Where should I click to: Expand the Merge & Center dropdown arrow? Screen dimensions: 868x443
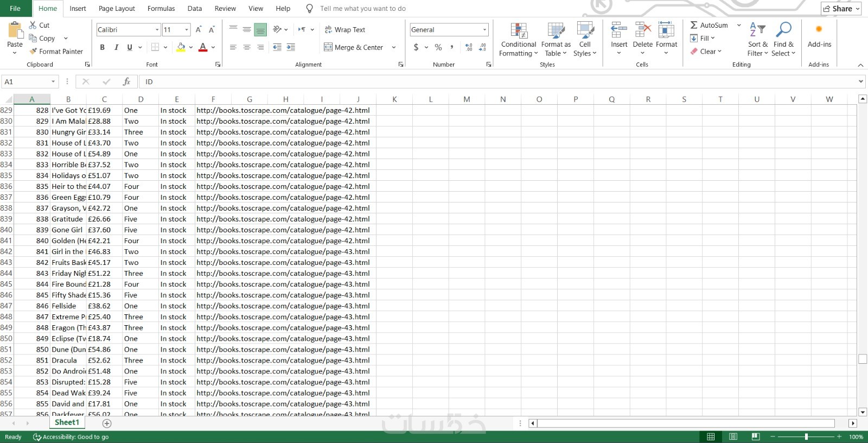click(394, 47)
